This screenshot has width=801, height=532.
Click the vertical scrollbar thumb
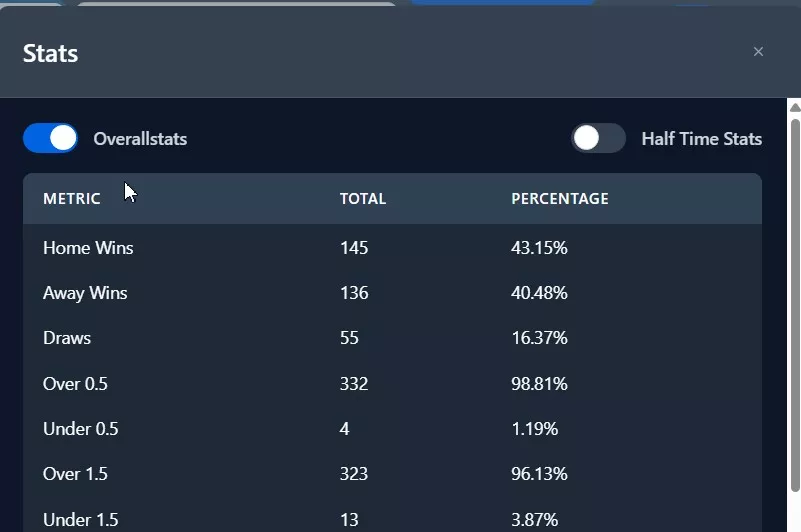(795, 305)
